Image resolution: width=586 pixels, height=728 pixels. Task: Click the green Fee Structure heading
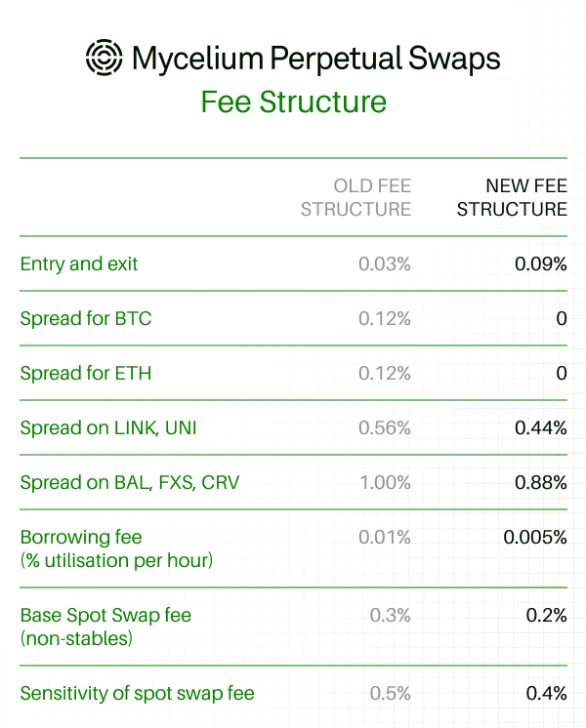click(294, 101)
